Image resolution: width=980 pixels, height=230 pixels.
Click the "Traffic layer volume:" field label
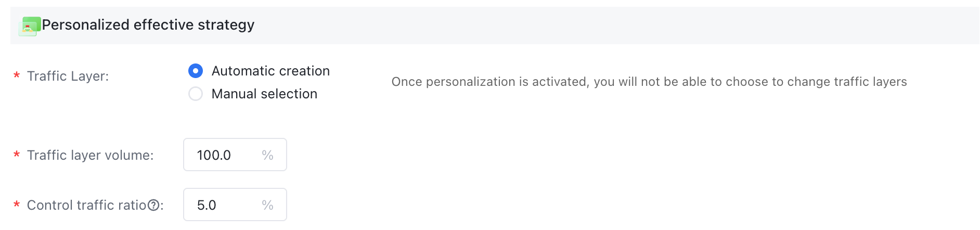coord(91,155)
